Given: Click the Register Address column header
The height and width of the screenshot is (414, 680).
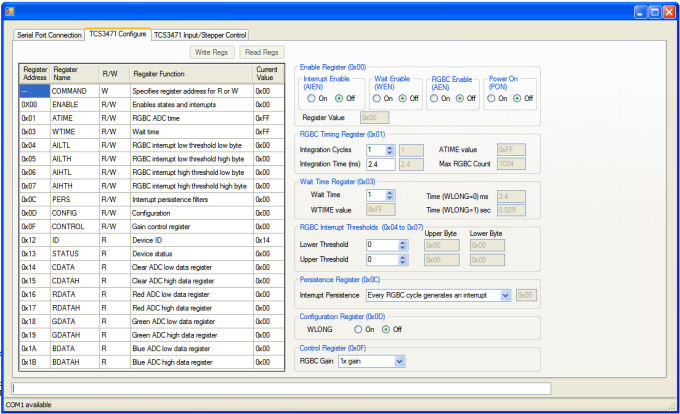Looking at the screenshot, I should coord(35,74).
